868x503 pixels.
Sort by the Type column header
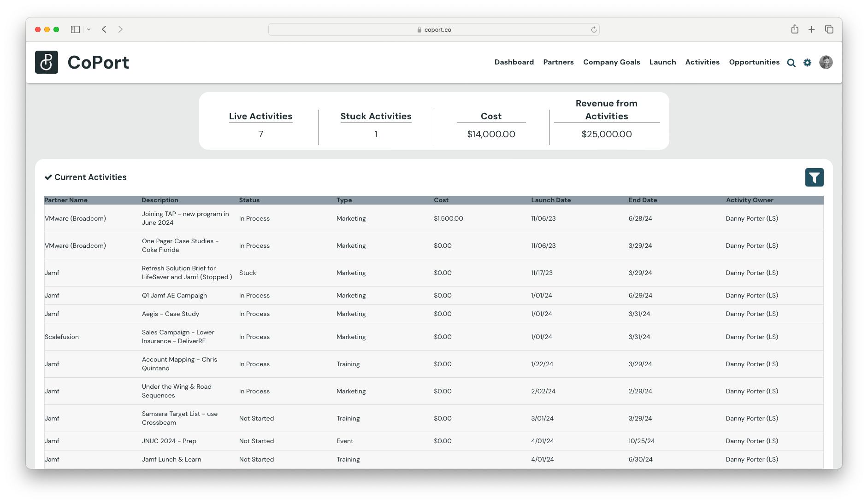coord(344,200)
